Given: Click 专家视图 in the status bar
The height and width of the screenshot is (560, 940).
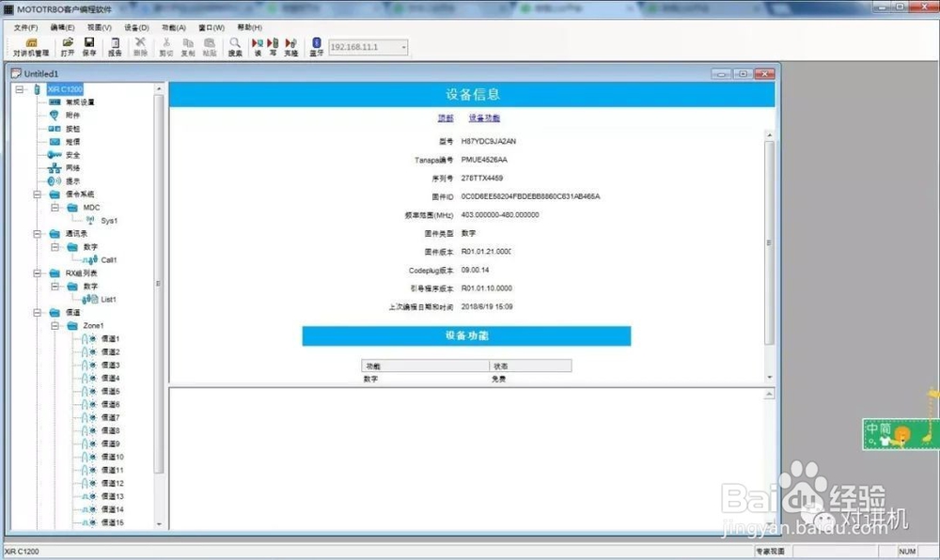Looking at the screenshot, I should coord(771,551).
